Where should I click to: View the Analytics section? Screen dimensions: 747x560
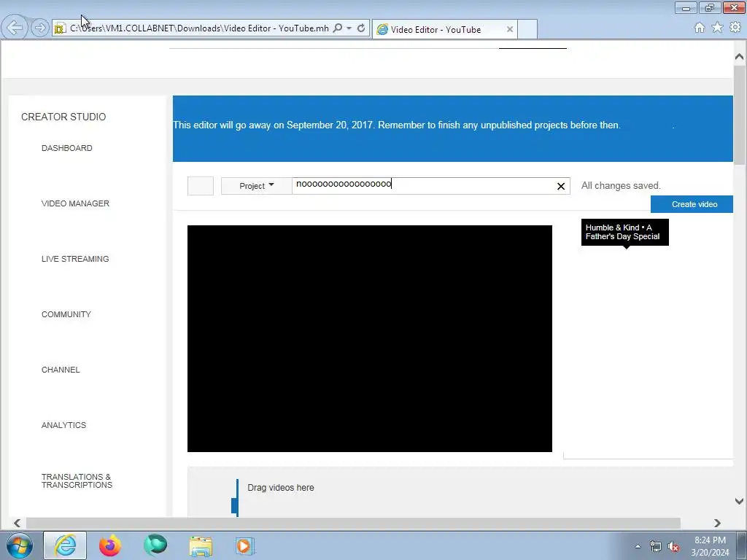point(64,425)
